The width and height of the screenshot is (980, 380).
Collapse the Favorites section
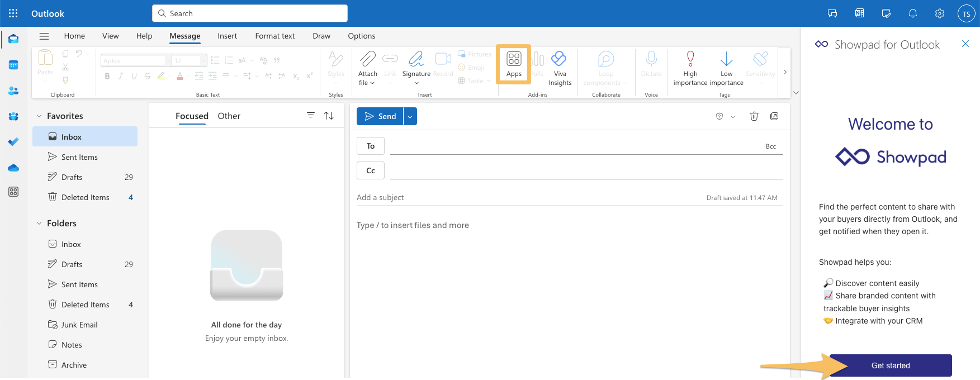point(39,116)
